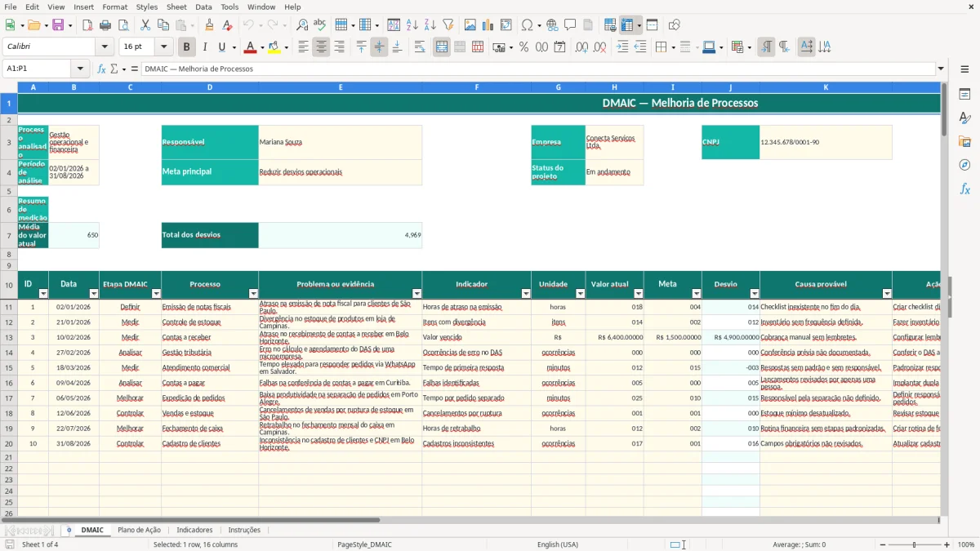Open the sidebar Properties icon

tap(964, 95)
